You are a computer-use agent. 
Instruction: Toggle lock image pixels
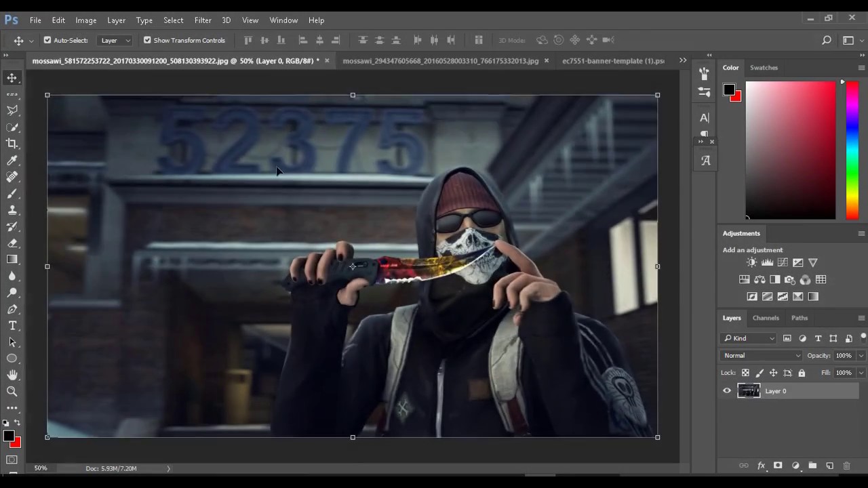point(759,373)
